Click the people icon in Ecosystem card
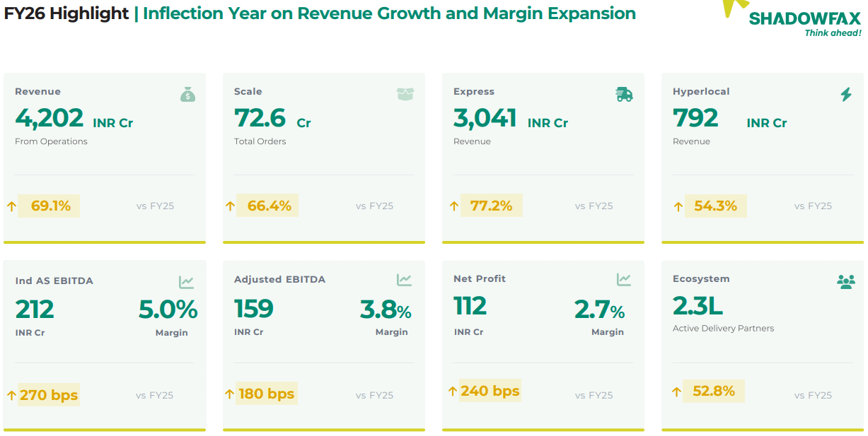 (846, 281)
